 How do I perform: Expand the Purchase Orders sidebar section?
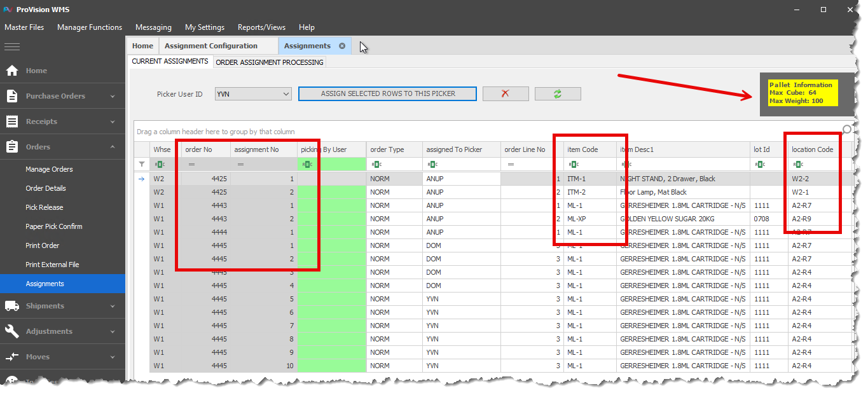(113, 96)
